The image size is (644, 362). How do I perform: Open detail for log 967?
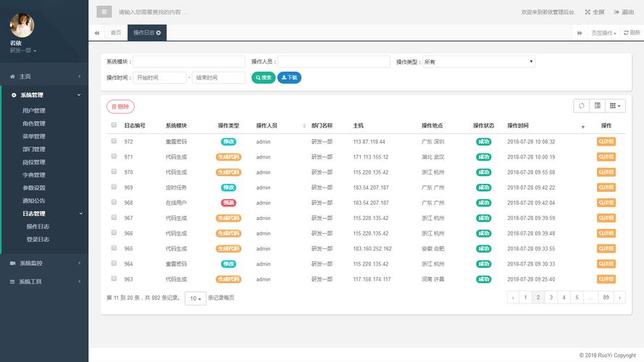pos(606,218)
